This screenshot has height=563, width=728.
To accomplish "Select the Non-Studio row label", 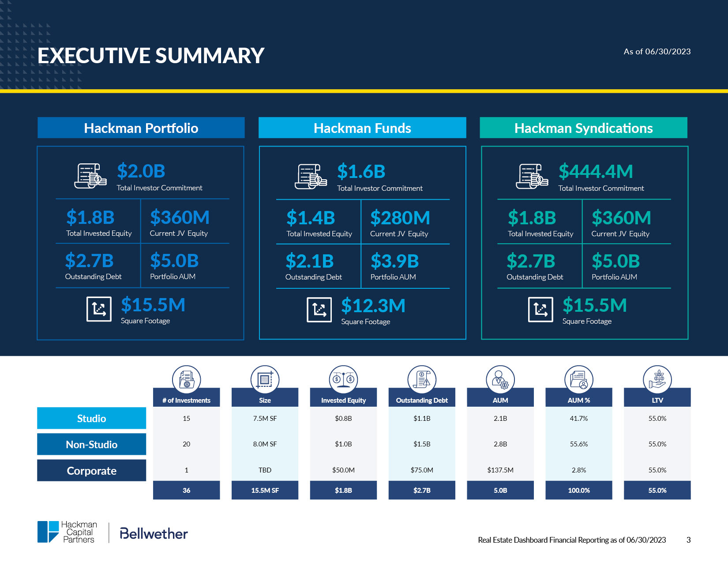I will [x=91, y=444].
